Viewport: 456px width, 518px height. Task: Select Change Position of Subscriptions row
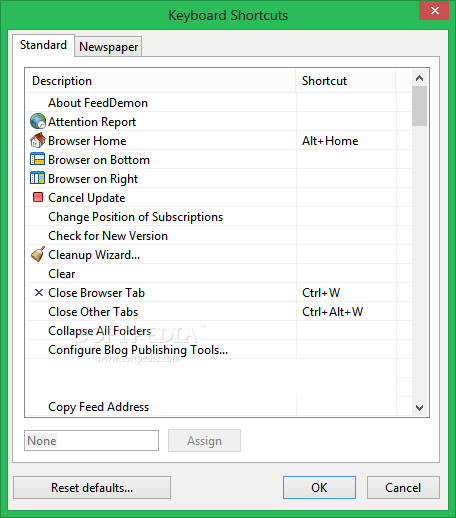click(x=219, y=217)
